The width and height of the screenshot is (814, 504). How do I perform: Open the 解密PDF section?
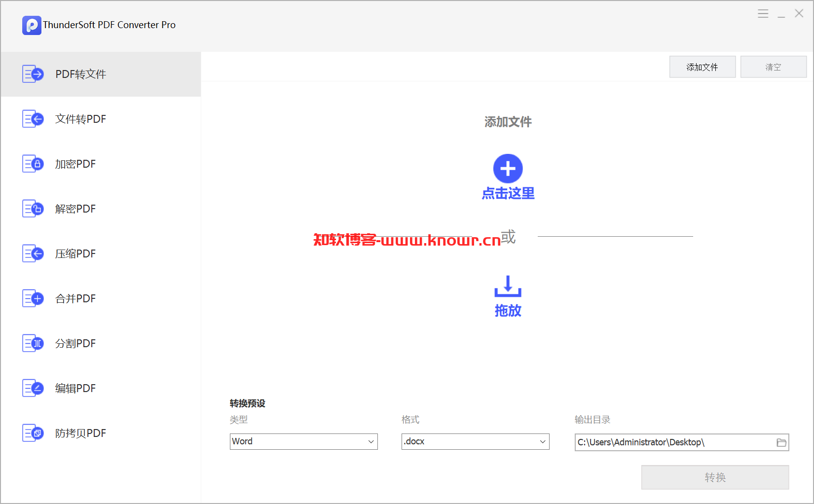pyautogui.click(x=101, y=209)
